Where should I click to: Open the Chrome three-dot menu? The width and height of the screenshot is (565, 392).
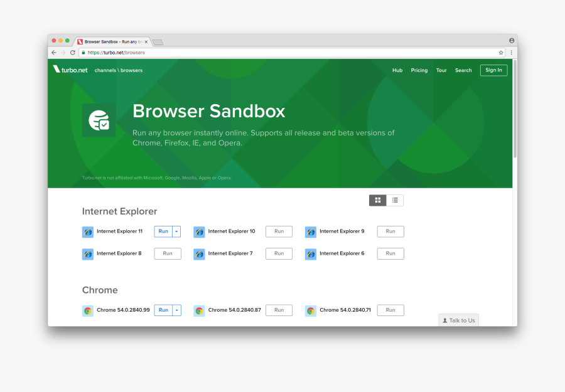511,53
